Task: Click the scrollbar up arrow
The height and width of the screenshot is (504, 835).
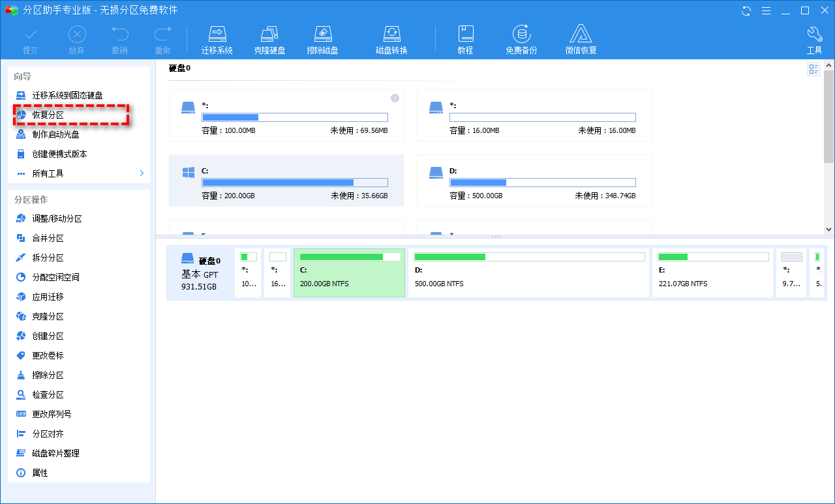Action: tap(829, 65)
